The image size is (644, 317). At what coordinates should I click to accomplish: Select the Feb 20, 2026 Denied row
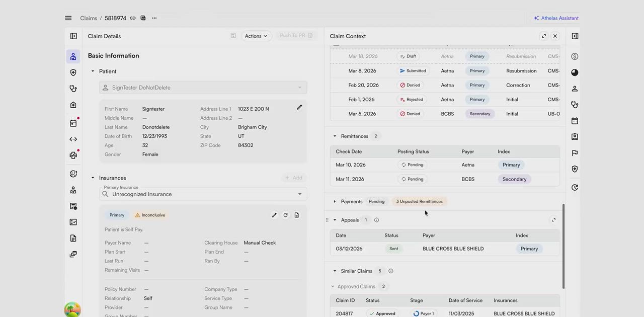[445, 85]
